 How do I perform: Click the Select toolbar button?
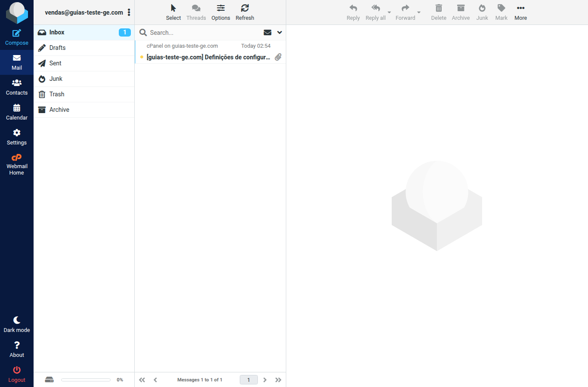point(173,12)
